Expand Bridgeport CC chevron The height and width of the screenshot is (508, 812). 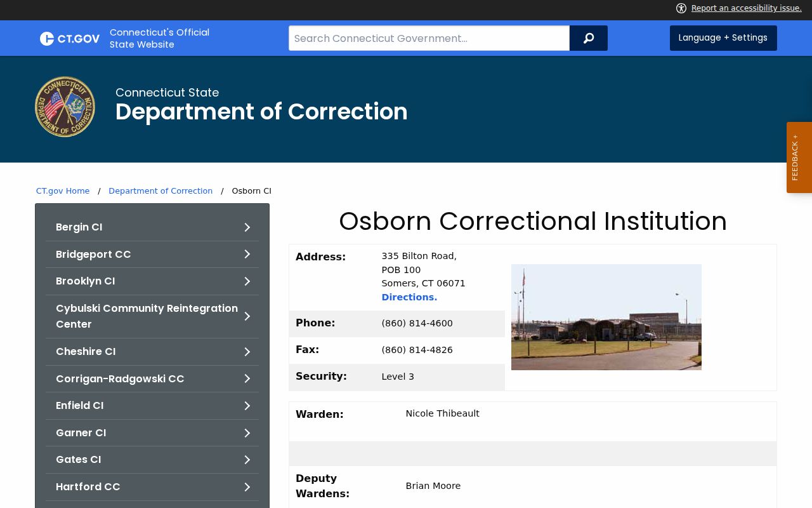[247, 254]
